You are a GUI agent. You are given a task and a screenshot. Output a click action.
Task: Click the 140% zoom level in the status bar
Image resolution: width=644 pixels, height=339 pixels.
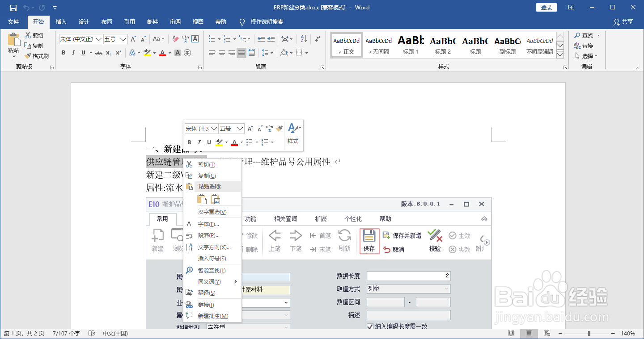[628, 334]
